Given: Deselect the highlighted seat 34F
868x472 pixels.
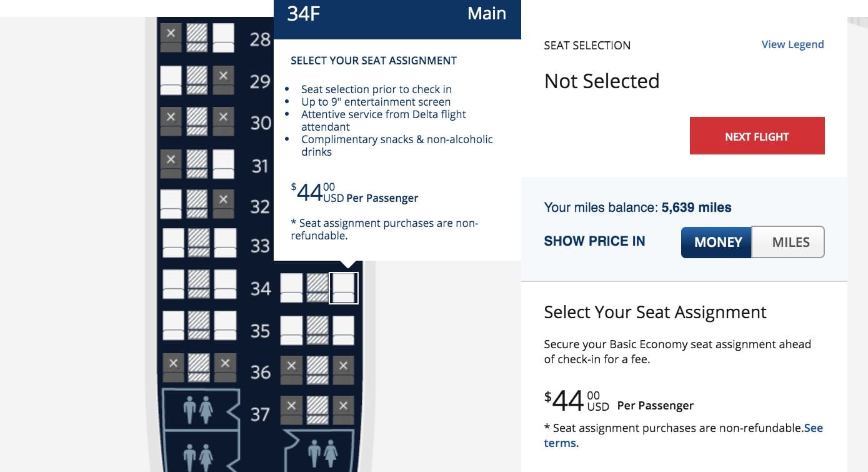Looking at the screenshot, I should (x=344, y=288).
